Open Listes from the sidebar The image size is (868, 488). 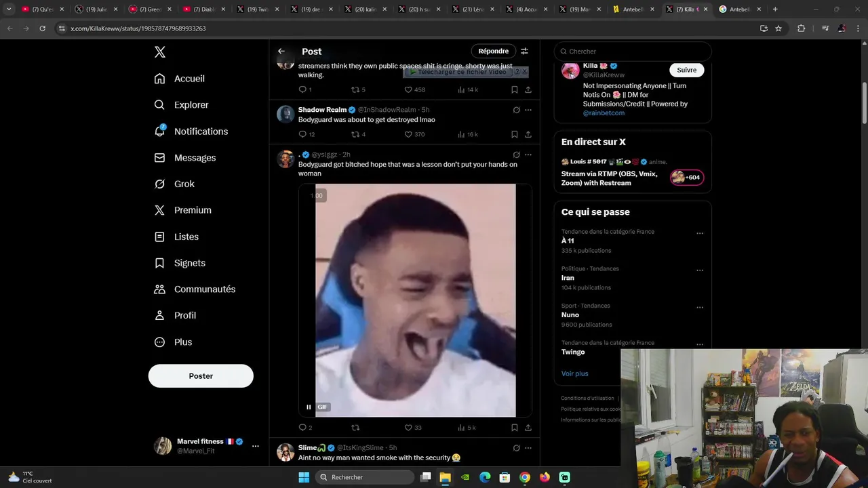tap(176, 237)
